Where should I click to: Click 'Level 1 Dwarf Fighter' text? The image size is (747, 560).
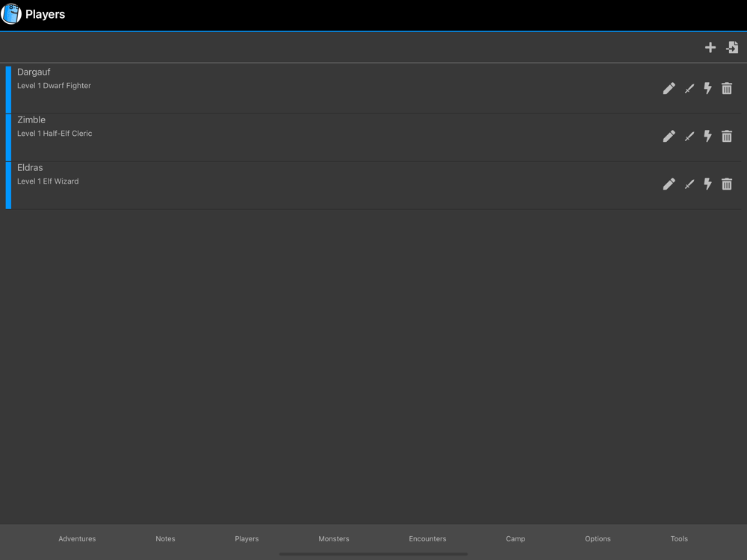click(54, 86)
